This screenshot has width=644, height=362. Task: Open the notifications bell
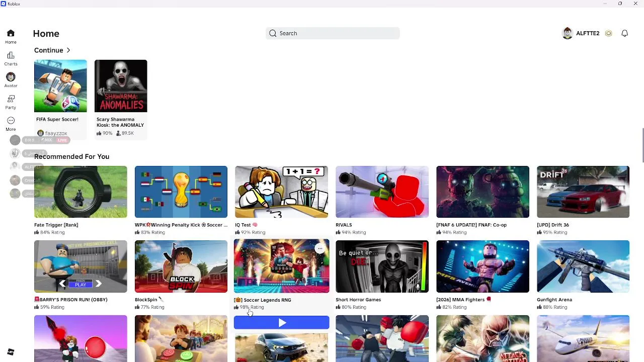(624, 33)
